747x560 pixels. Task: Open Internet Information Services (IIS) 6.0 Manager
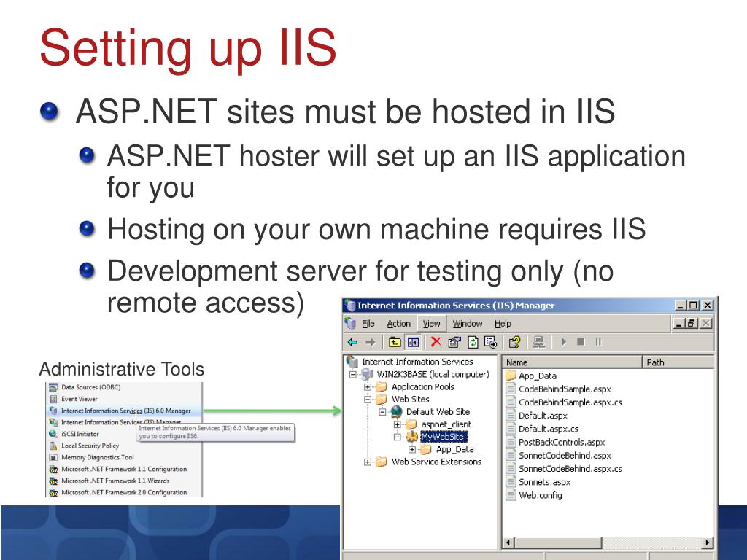pyautogui.click(x=125, y=411)
